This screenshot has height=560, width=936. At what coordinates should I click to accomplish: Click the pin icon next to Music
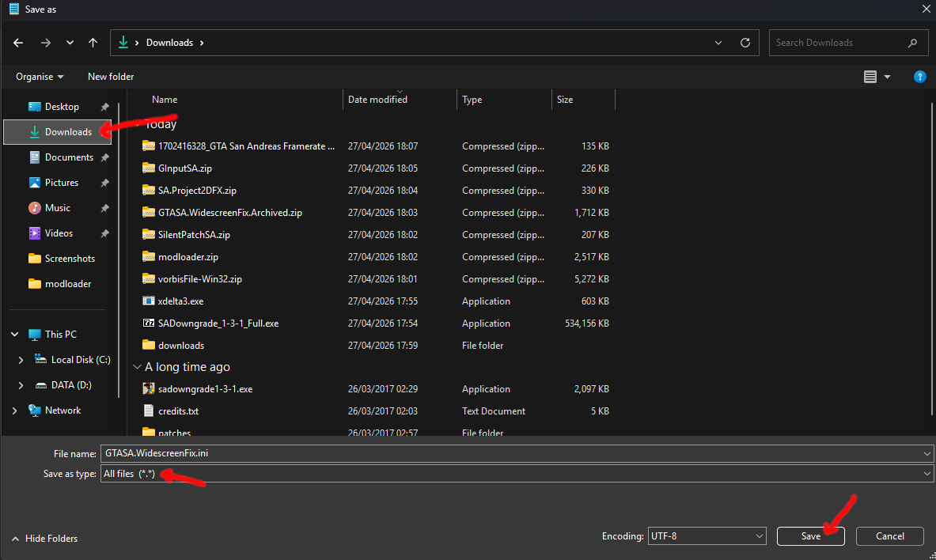tap(105, 208)
